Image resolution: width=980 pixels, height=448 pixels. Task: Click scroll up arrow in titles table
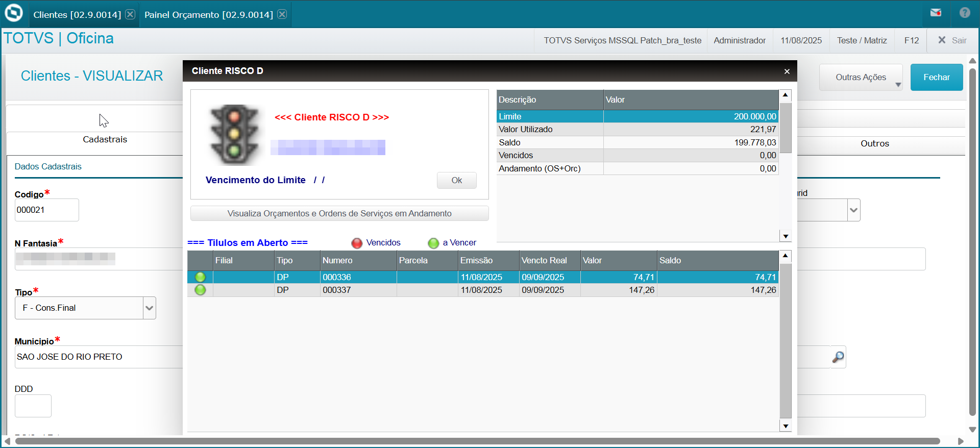[786, 255]
